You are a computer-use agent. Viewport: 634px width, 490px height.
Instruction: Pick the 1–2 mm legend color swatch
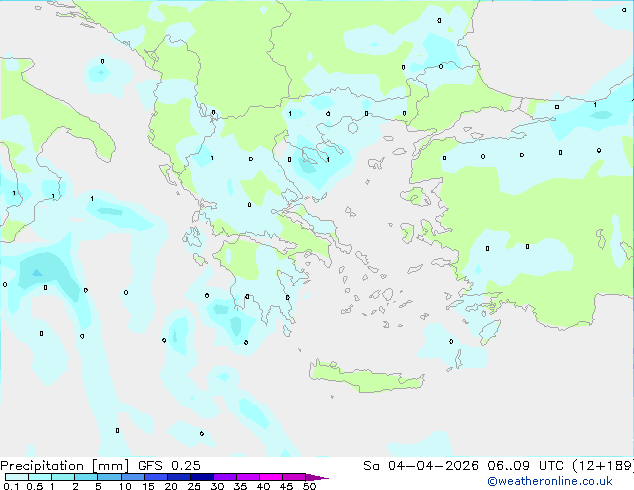(x=63, y=477)
